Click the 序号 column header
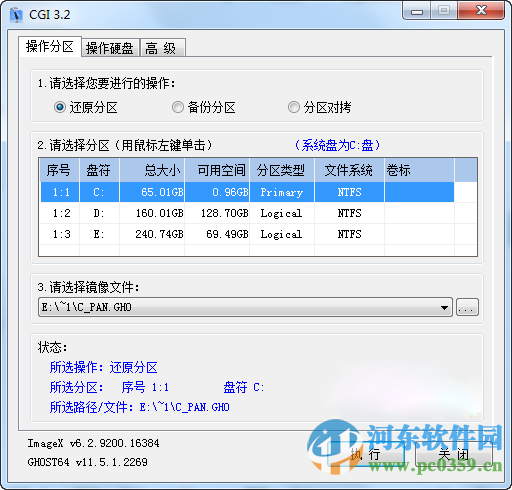This screenshot has height=490, width=512. point(59,170)
